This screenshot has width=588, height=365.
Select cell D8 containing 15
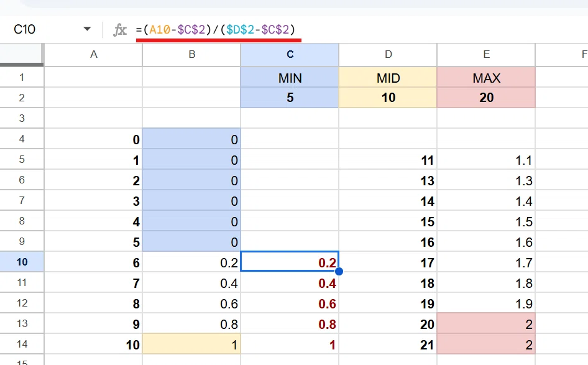[388, 221]
